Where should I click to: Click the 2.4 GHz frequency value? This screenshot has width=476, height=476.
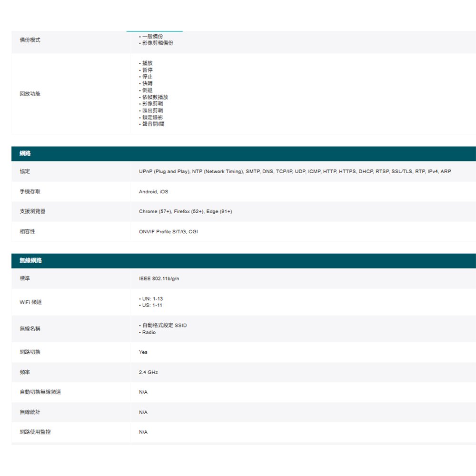coord(148,372)
